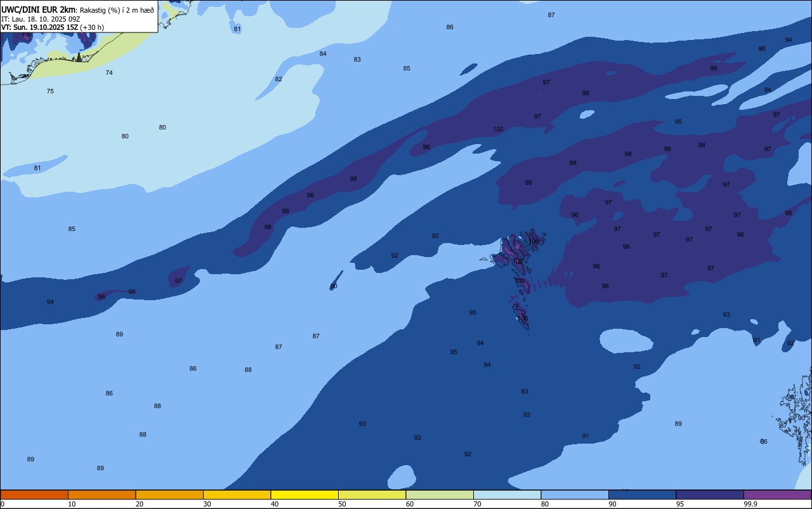The height and width of the screenshot is (509, 812).
Task: Click the 10 tick label on the legend scale
Action: pyautogui.click(x=72, y=504)
